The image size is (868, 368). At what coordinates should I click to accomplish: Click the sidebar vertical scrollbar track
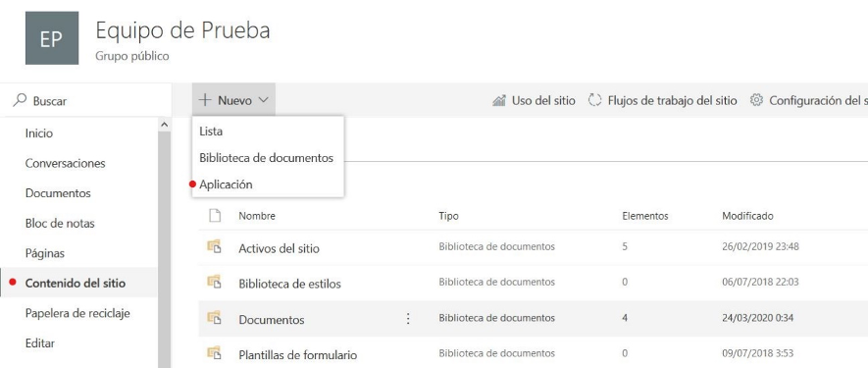(164, 249)
